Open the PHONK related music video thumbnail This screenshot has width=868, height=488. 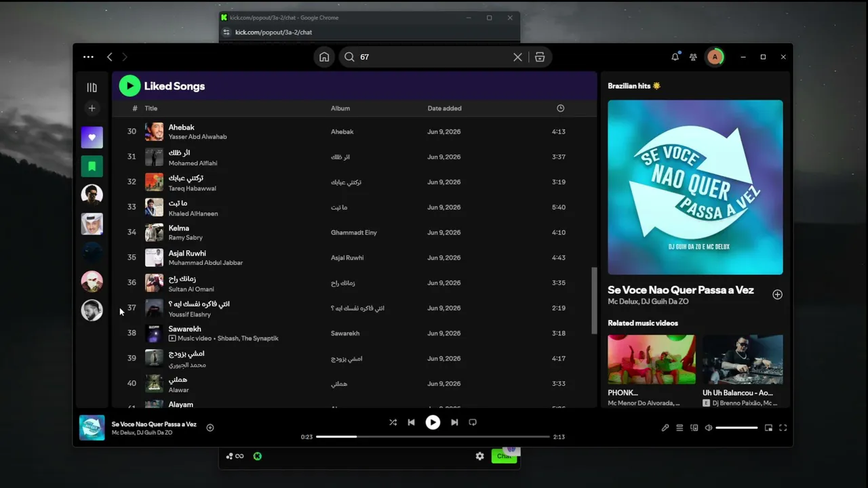(x=652, y=359)
